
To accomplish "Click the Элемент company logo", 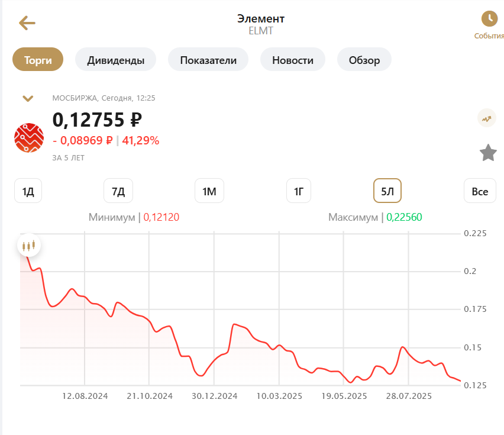I will tap(29, 138).
